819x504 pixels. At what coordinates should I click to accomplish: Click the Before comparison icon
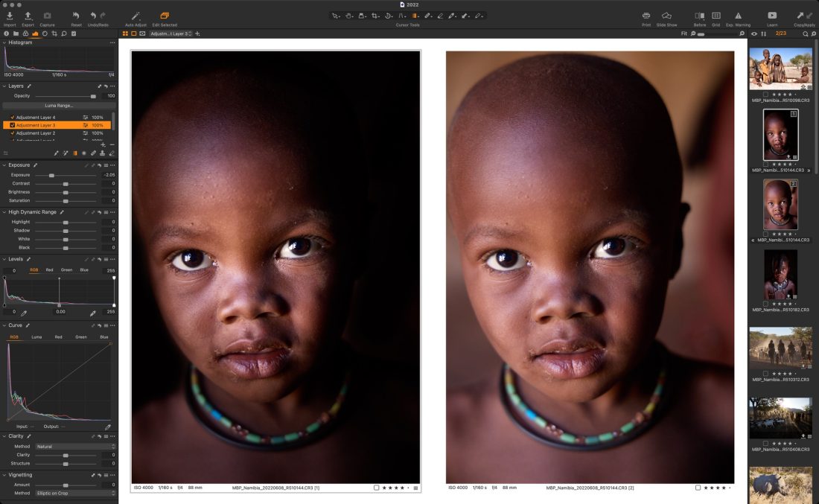coord(699,16)
